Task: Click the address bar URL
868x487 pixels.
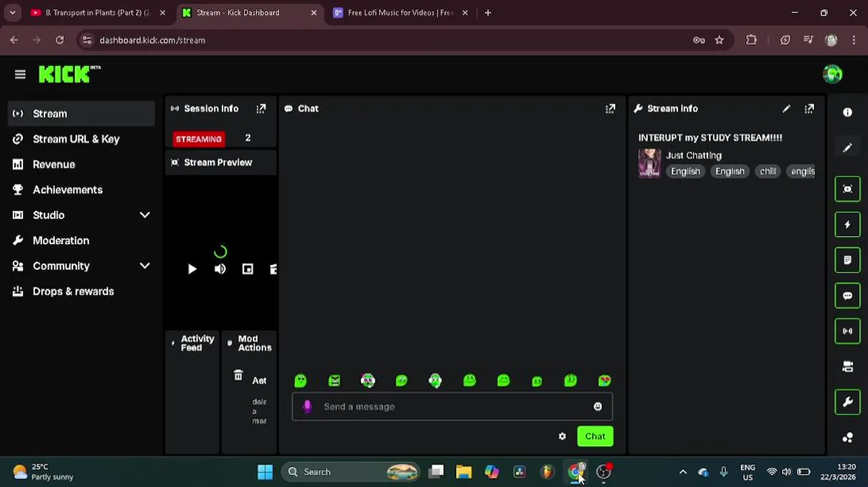Action: point(152,40)
